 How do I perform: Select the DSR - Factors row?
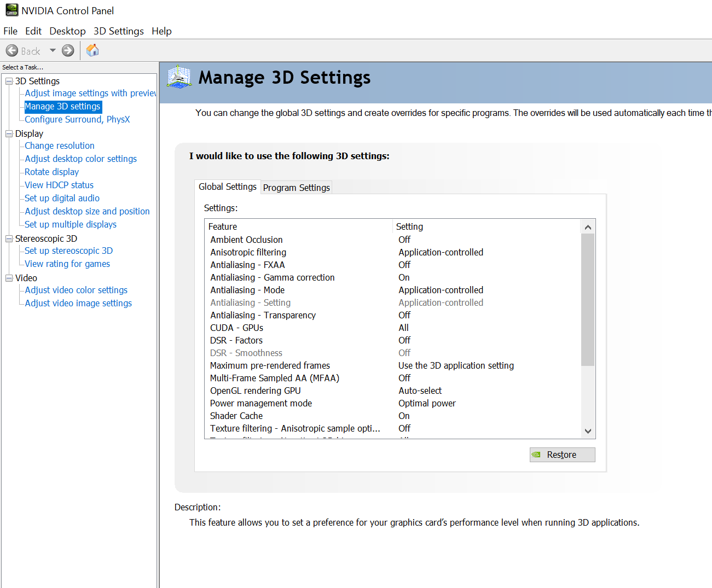pos(392,340)
